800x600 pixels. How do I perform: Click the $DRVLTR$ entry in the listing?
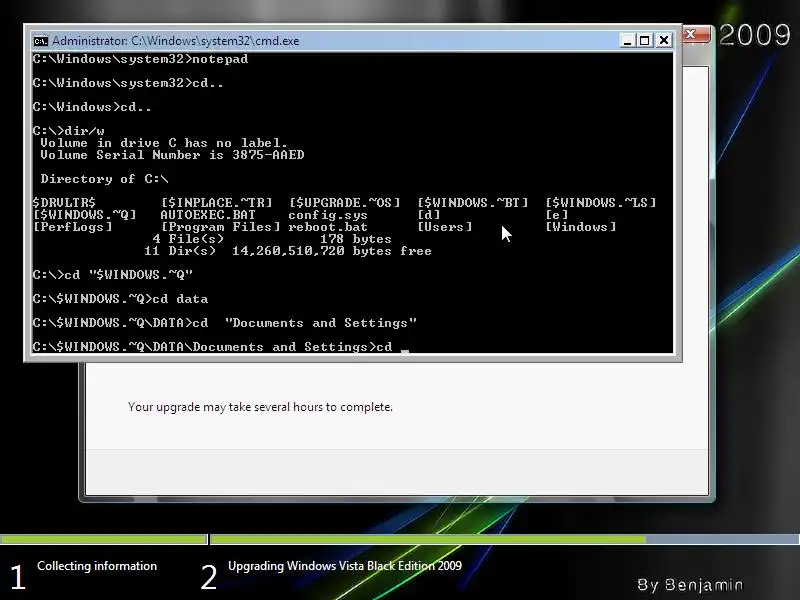64,203
